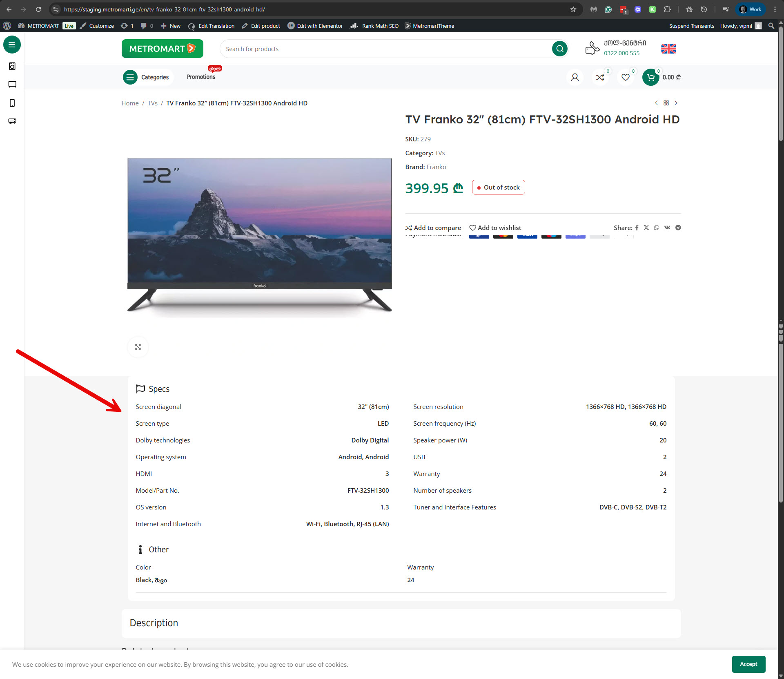Click Suspend Transients in admin bar
The image size is (784, 679).
691,26
